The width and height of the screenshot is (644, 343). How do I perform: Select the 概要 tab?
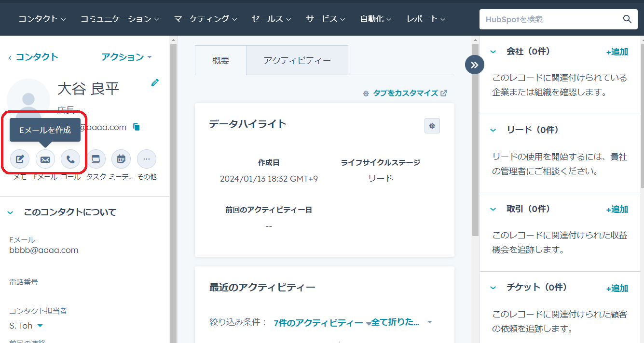[x=220, y=61]
